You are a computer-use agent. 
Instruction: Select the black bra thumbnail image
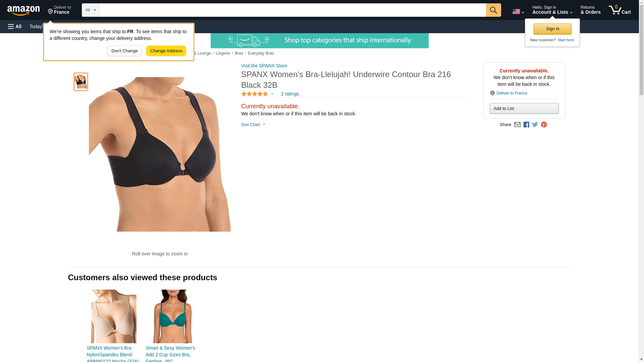81,82
